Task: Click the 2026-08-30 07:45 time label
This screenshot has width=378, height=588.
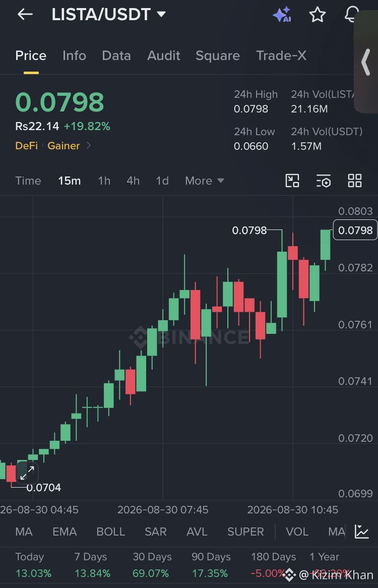Action: tap(163, 510)
